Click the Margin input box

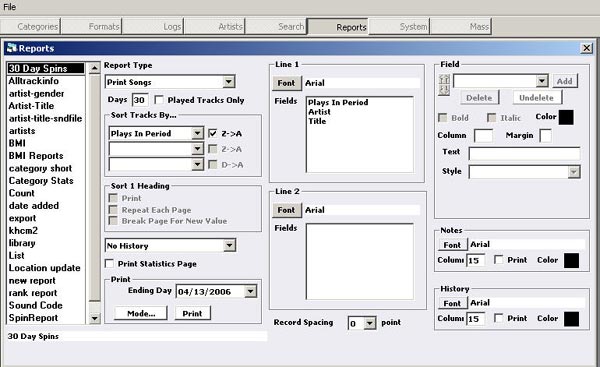(x=545, y=135)
